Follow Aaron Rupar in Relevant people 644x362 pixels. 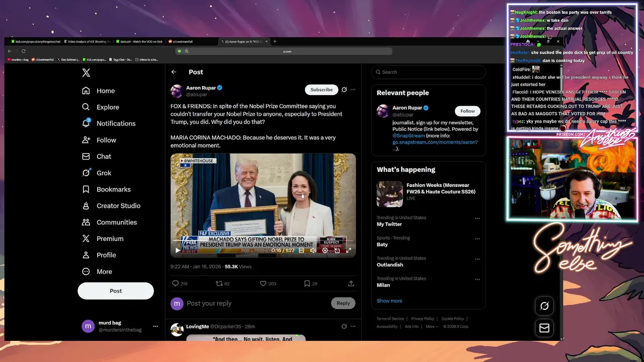[467, 111]
